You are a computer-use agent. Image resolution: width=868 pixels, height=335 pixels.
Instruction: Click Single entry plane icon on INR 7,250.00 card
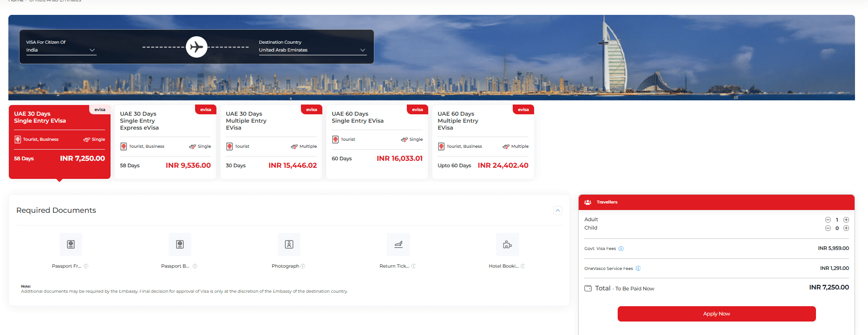(86, 139)
